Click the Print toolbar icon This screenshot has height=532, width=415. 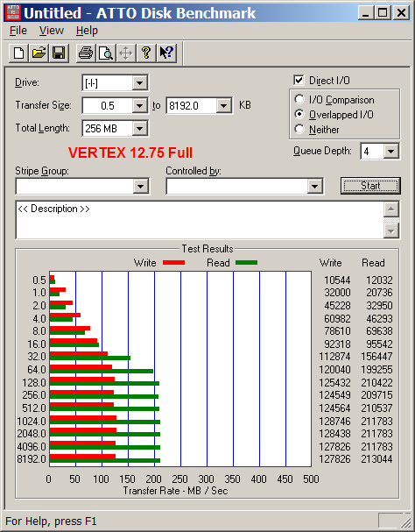[86, 53]
